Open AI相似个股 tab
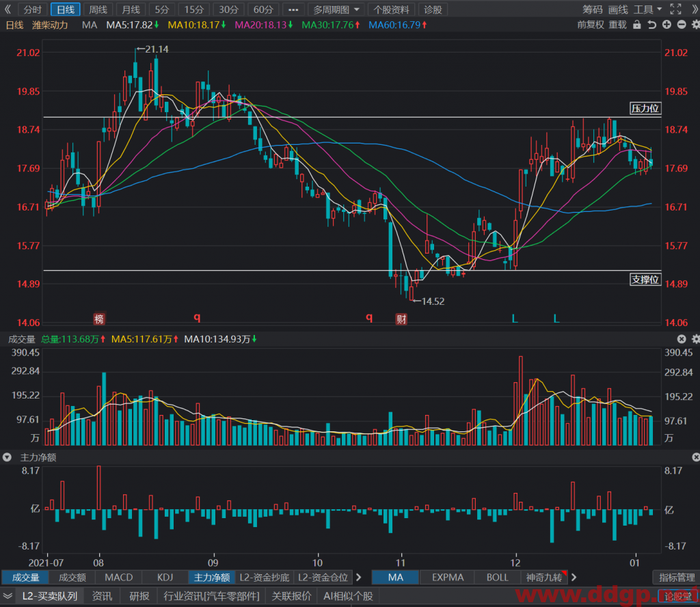 pos(348,596)
